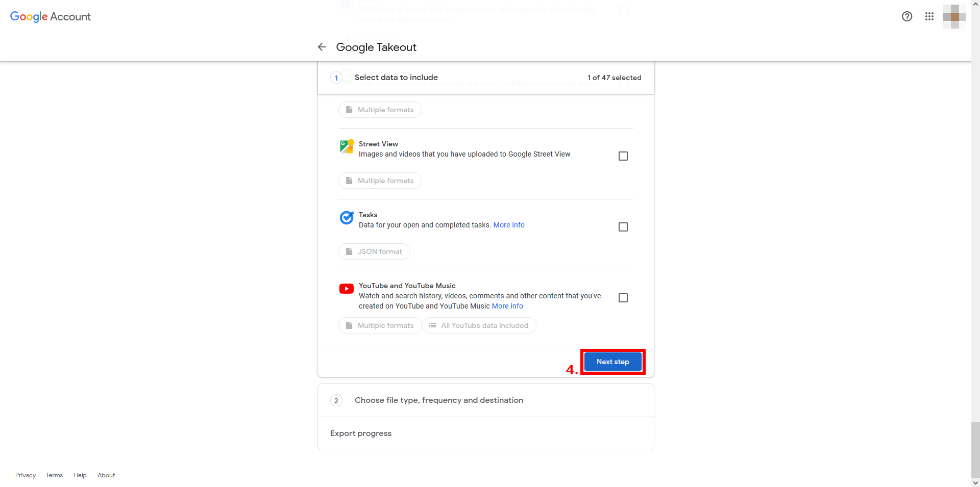Follow the YouTube More info link

[507, 306]
